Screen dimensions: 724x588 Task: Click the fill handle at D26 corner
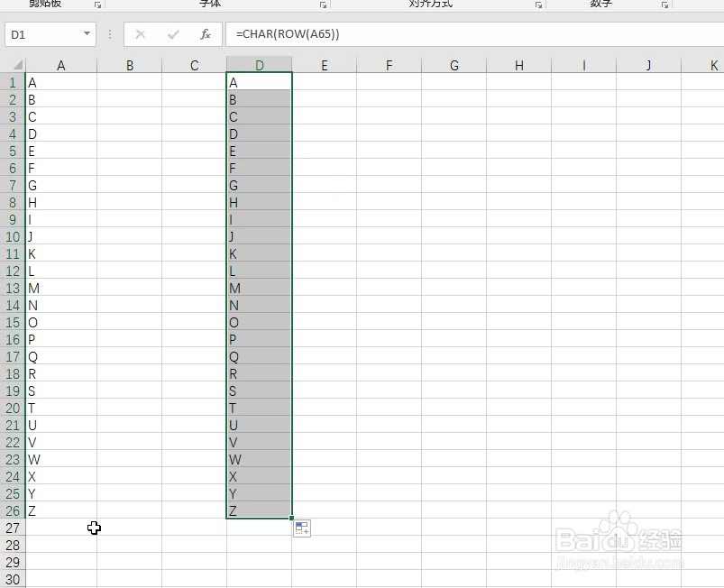[x=291, y=519]
